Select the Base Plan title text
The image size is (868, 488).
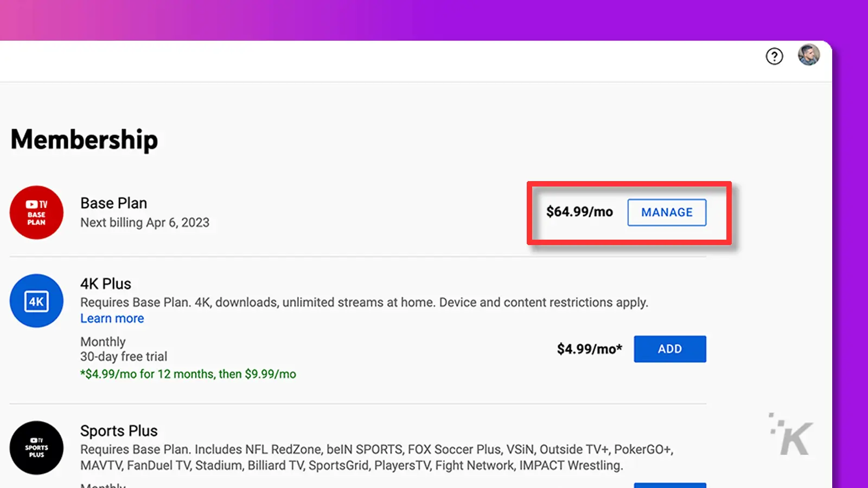[114, 203]
